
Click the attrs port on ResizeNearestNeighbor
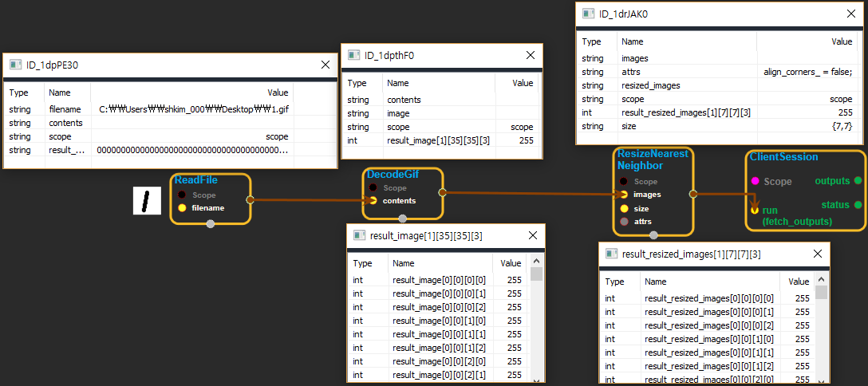click(623, 222)
